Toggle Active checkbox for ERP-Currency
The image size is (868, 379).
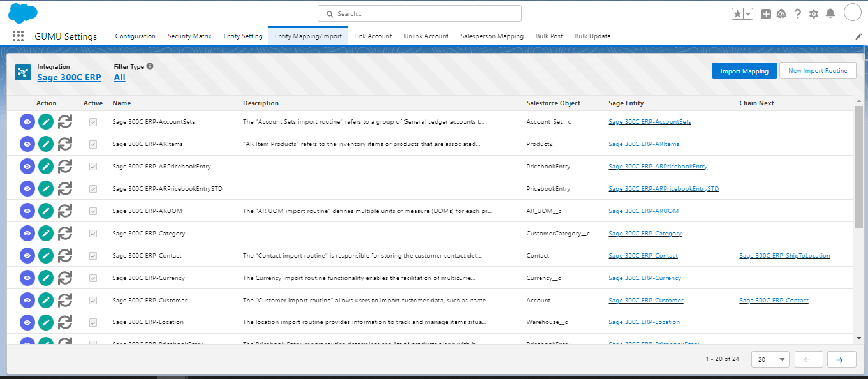pyautogui.click(x=93, y=278)
